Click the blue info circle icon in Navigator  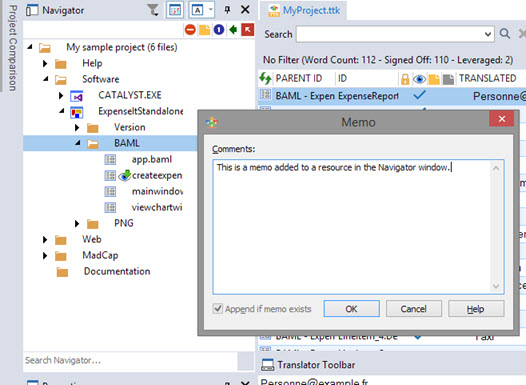pyautogui.click(x=219, y=30)
